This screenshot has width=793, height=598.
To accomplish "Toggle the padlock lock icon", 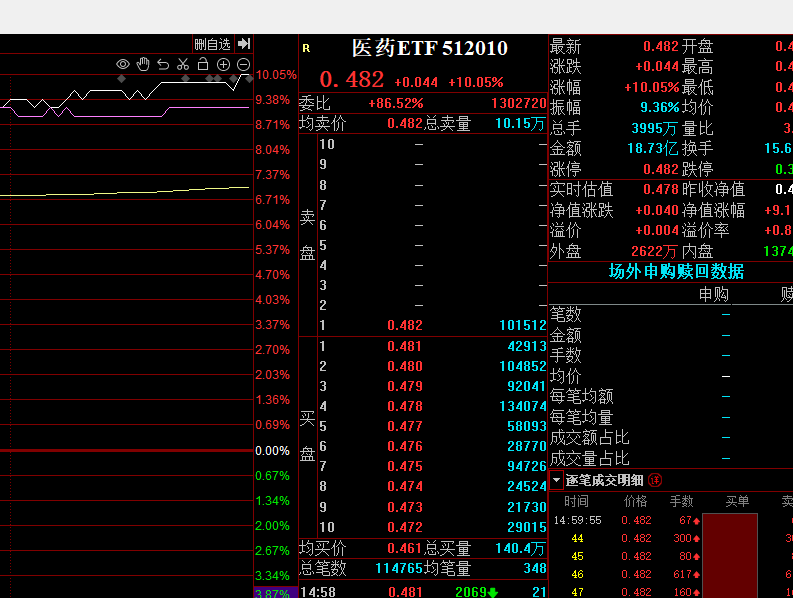I will 203,64.
